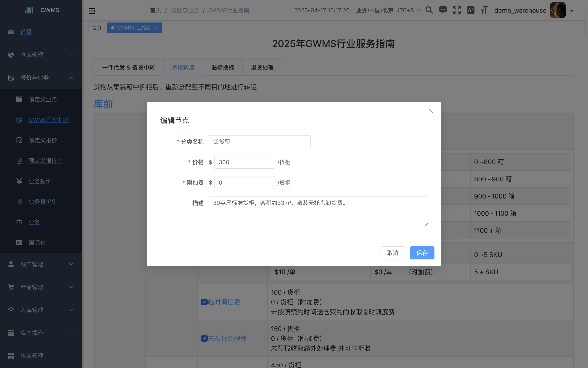
Task: Toggle the 临时调度费 checkbox
Action: pos(204,302)
